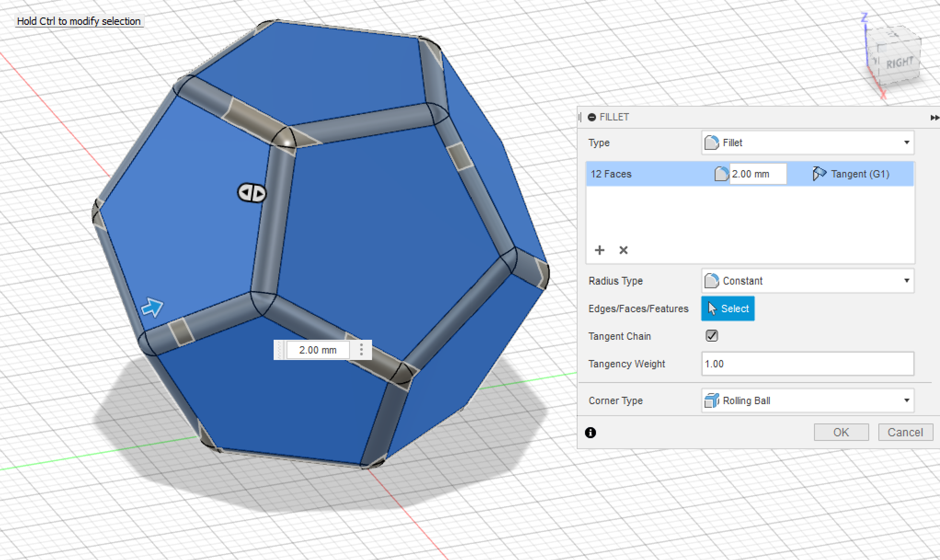Image resolution: width=940 pixels, height=560 pixels.
Task: Click the Tangency Weight input field
Action: [807, 364]
